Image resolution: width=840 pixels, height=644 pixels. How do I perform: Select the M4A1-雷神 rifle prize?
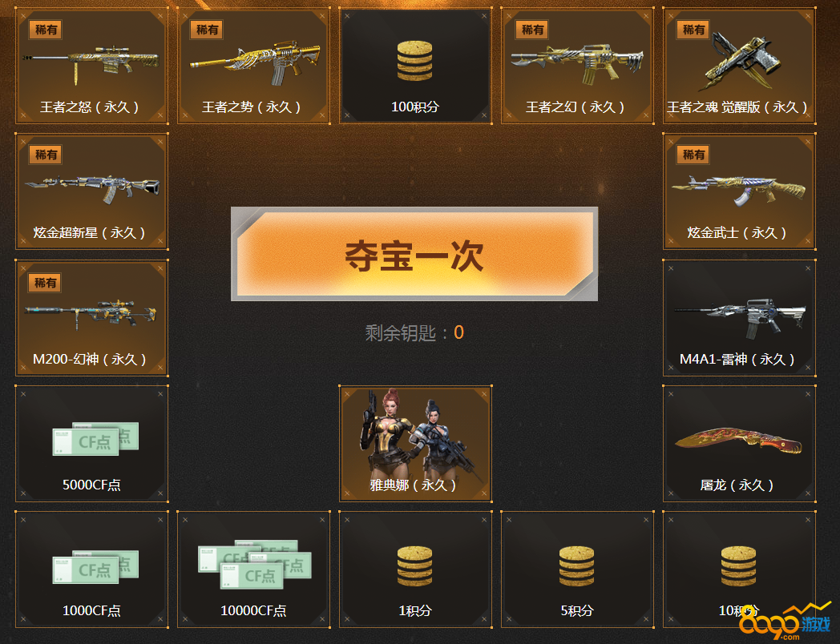[739, 318]
